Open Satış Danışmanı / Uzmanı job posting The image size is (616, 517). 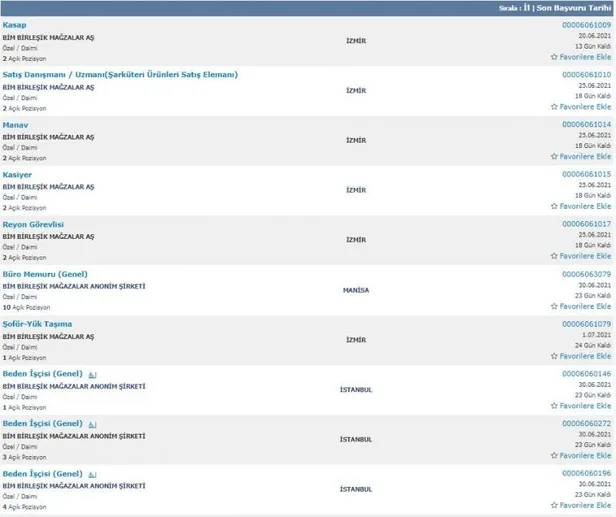point(120,74)
